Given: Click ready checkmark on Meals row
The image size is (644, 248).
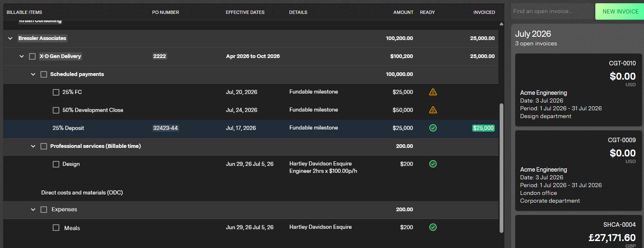Looking at the screenshot, I should pyautogui.click(x=433, y=227).
